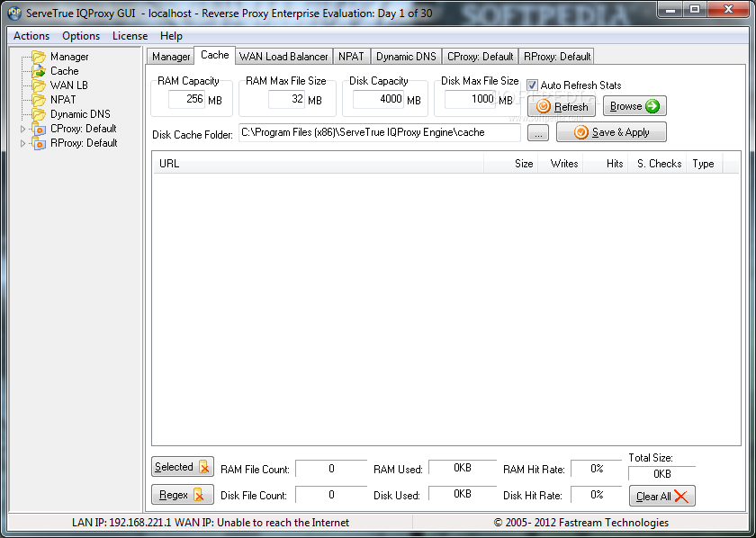Select Dynamic DNS label in the tree
756x538 pixels.
80,115
